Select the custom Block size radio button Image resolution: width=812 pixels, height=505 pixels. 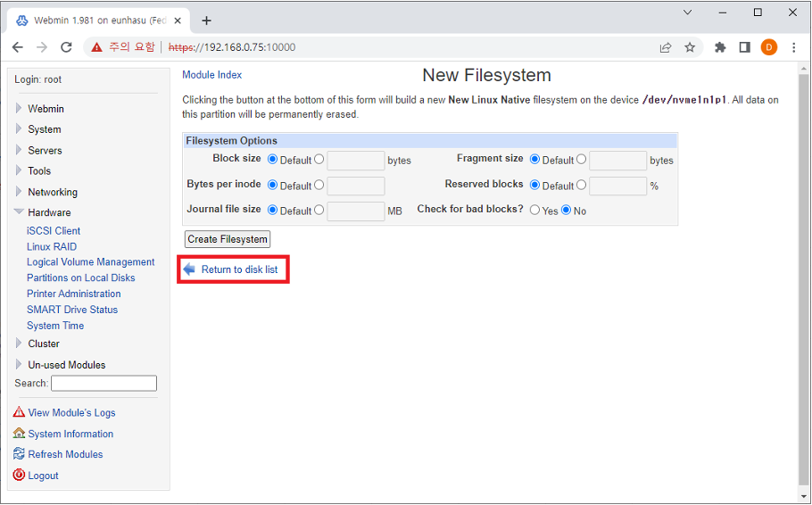click(x=319, y=160)
